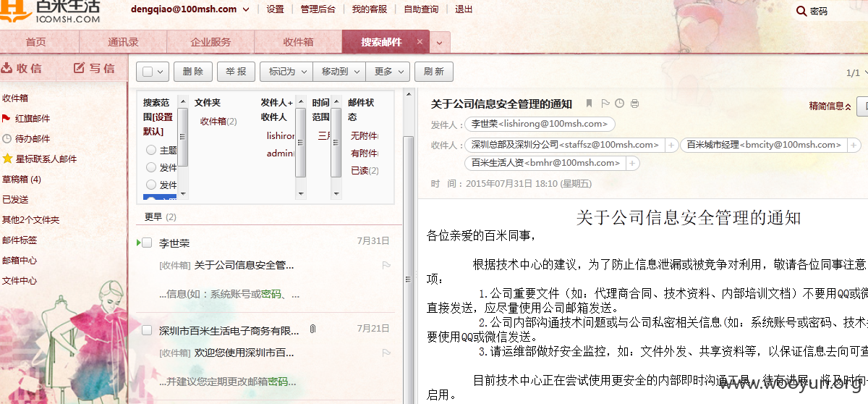This screenshot has width=868, height=404.
Task: Click the red flag icon of 红旗邮件
Action: pyautogui.click(x=7, y=118)
